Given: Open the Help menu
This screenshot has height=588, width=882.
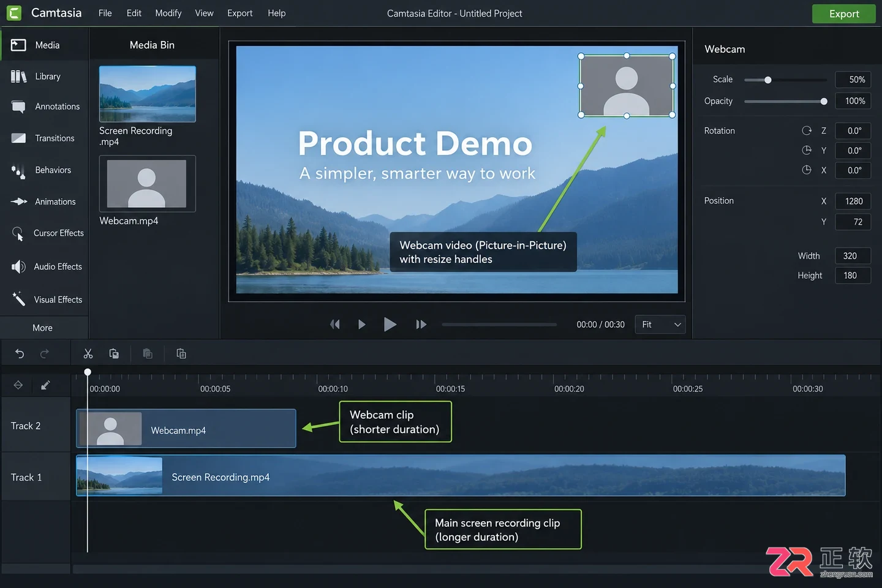Looking at the screenshot, I should (277, 13).
